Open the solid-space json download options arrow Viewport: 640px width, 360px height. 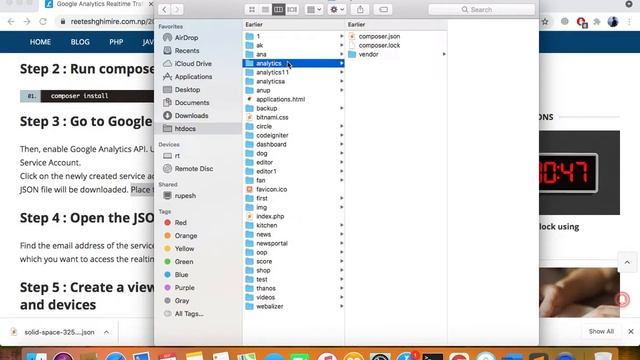click(x=106, y=332)
